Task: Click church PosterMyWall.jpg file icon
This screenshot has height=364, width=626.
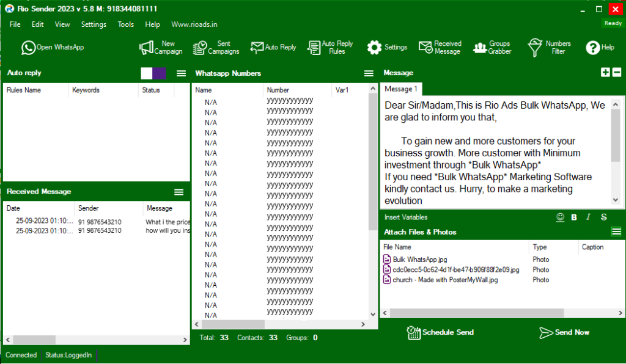Action: click(386, 280)
